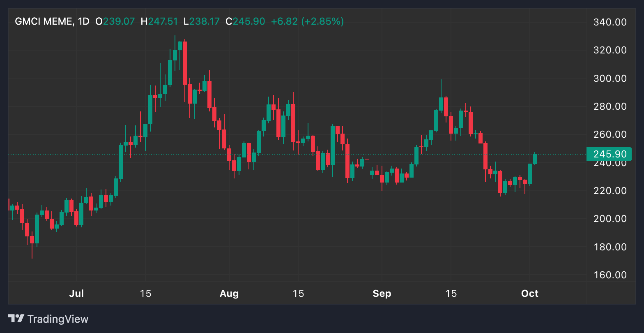Select the Jul label on time axis

coord(76,294)
